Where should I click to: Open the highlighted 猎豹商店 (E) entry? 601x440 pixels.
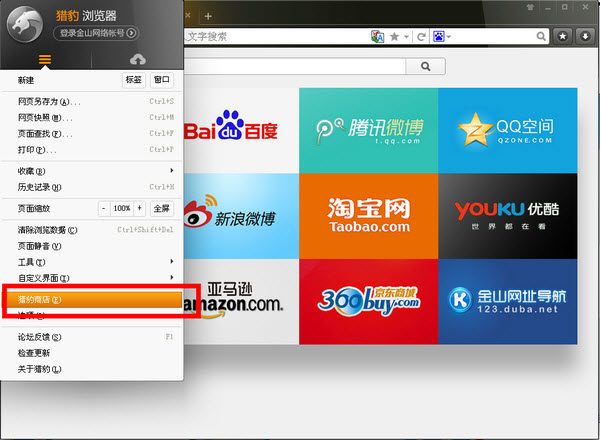coord(94,299)
